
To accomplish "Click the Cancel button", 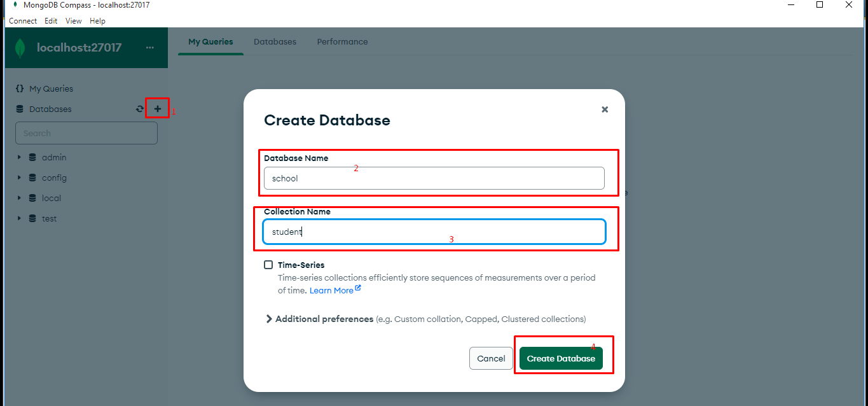I will click(x=491, y=358).
